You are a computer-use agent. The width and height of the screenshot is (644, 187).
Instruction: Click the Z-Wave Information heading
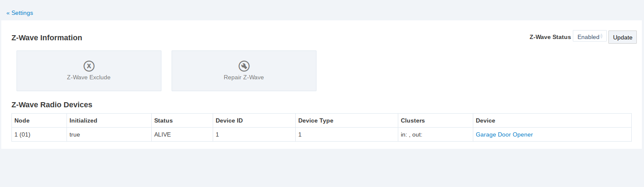[47, 38]
